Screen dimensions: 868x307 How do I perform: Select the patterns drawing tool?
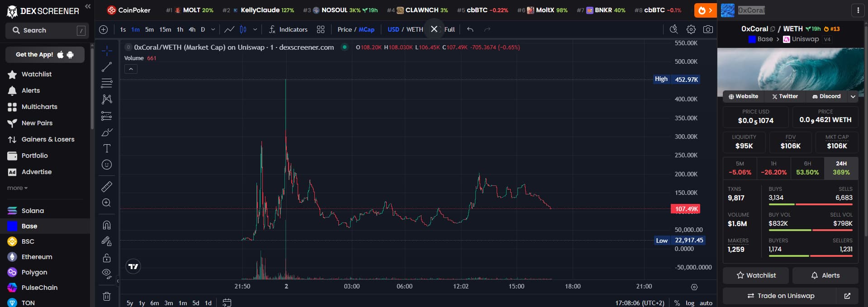pos(107,99)
